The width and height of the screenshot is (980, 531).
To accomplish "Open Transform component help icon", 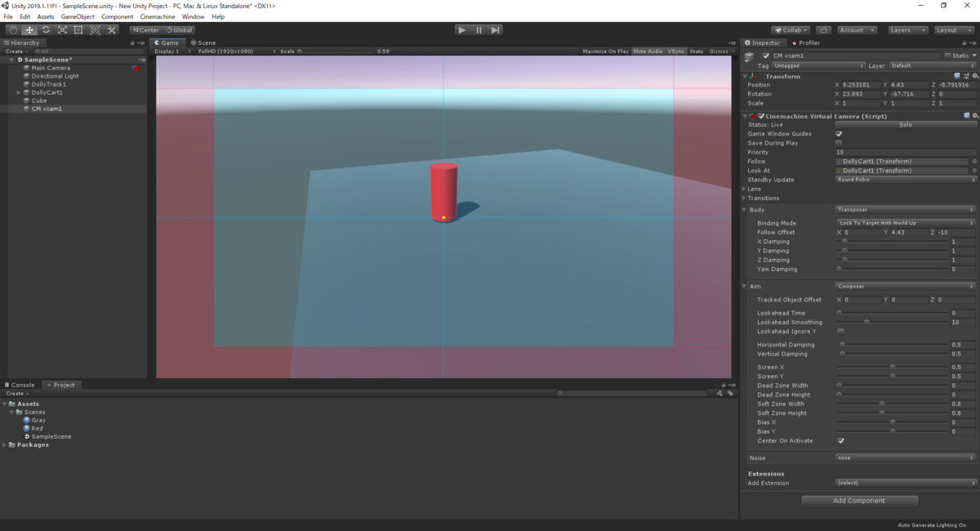I will pos(957,76).
